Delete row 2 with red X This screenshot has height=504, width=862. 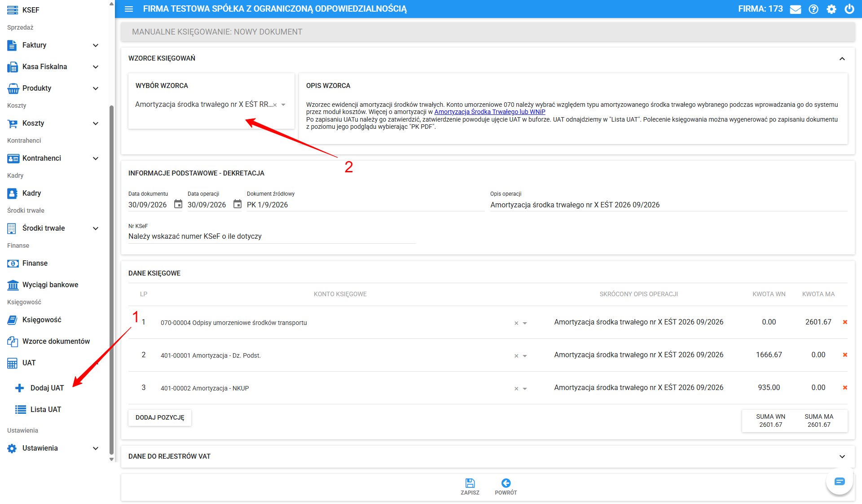(x=845, y=355)
